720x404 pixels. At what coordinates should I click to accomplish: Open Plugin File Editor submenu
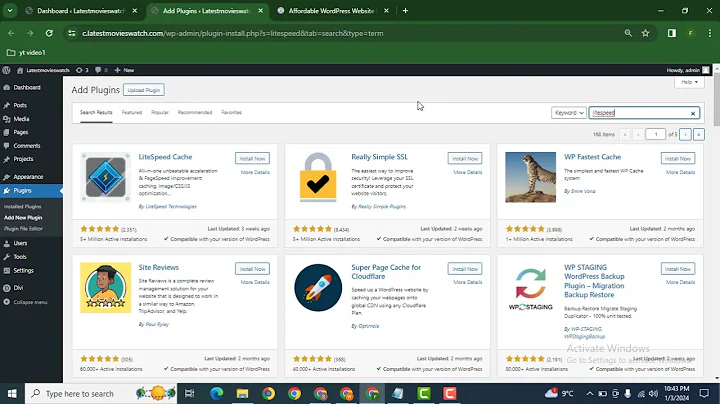[23, 229]
